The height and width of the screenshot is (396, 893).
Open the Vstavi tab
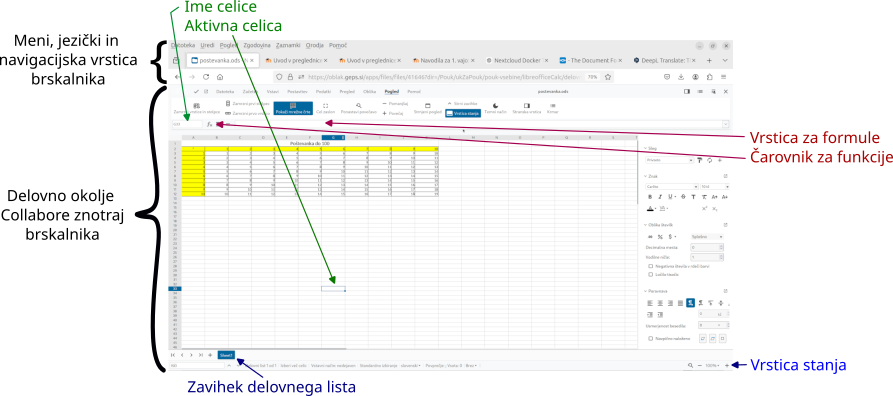(273, 91)
